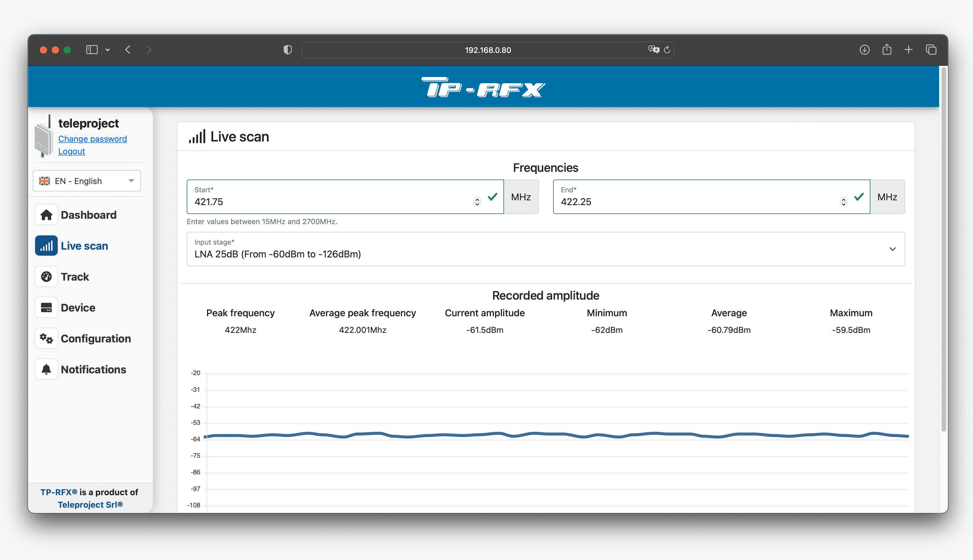Click the amplitude line on the chart
973x560 pixels.
coord(556,435)
